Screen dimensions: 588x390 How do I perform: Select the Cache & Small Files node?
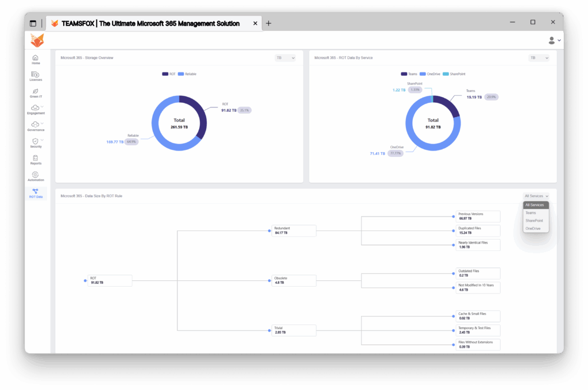pyautogui.click(x=478, y=316)
